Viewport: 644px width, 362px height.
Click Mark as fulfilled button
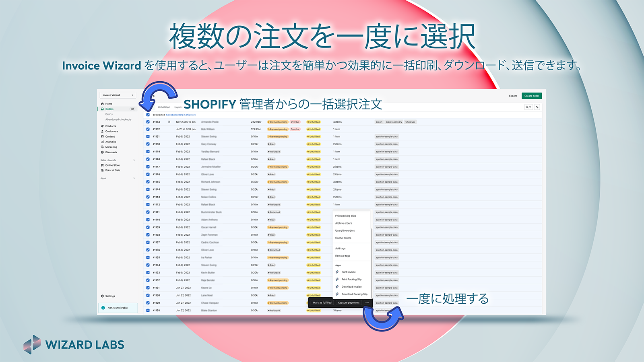(322, 303)
